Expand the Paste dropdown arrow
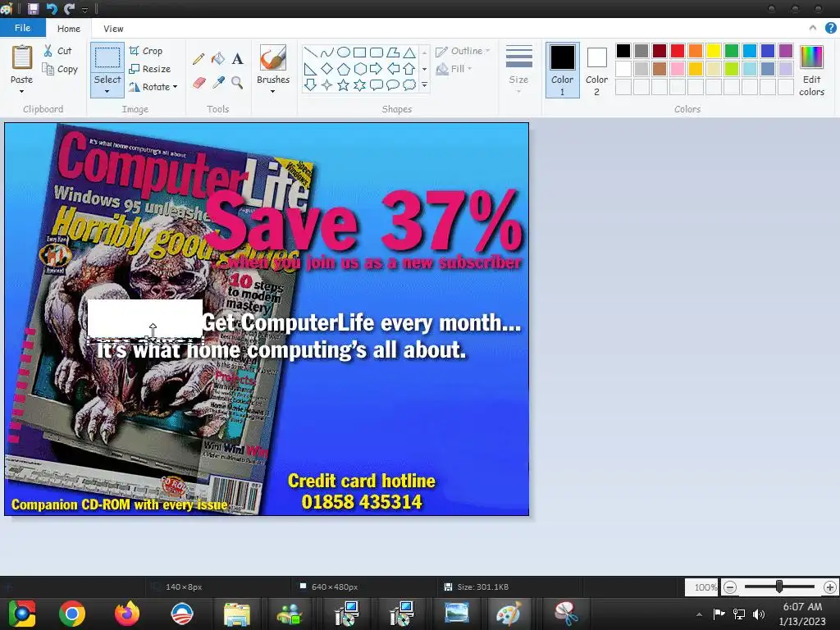 22,92
